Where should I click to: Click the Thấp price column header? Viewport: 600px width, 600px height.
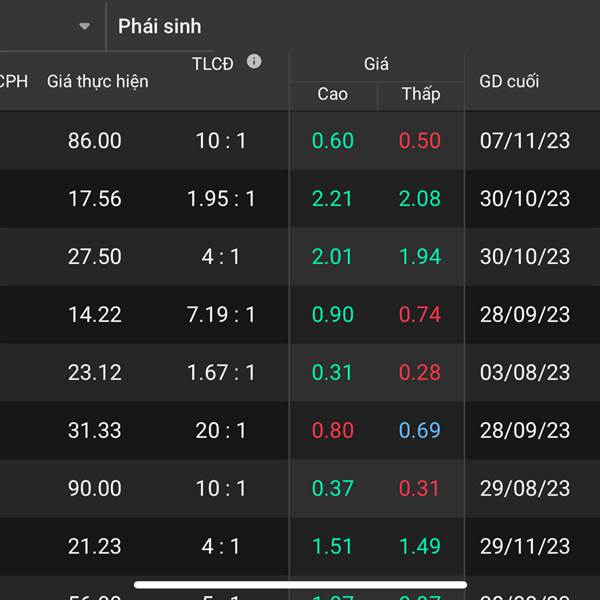point(420,95)
